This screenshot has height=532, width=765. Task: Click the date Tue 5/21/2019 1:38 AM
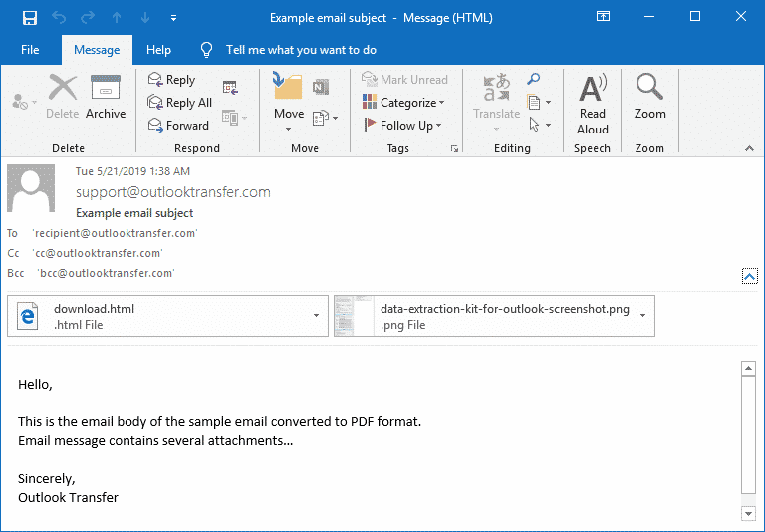tap(132, 171)
